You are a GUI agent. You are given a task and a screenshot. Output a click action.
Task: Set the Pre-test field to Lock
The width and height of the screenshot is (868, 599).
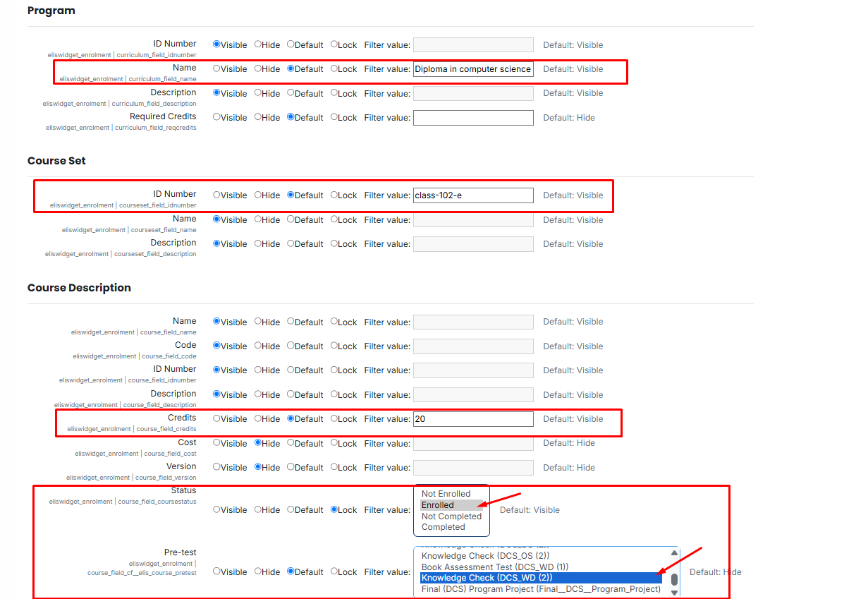coord(334,571)
